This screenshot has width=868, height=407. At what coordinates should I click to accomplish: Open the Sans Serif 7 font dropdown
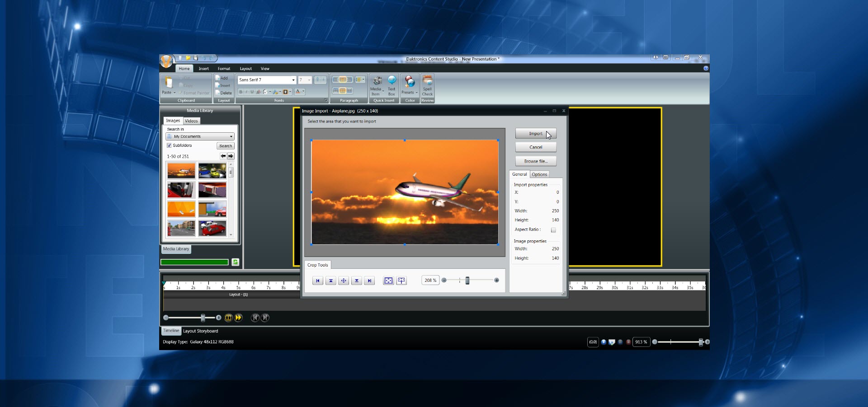(x=293, y=80)
